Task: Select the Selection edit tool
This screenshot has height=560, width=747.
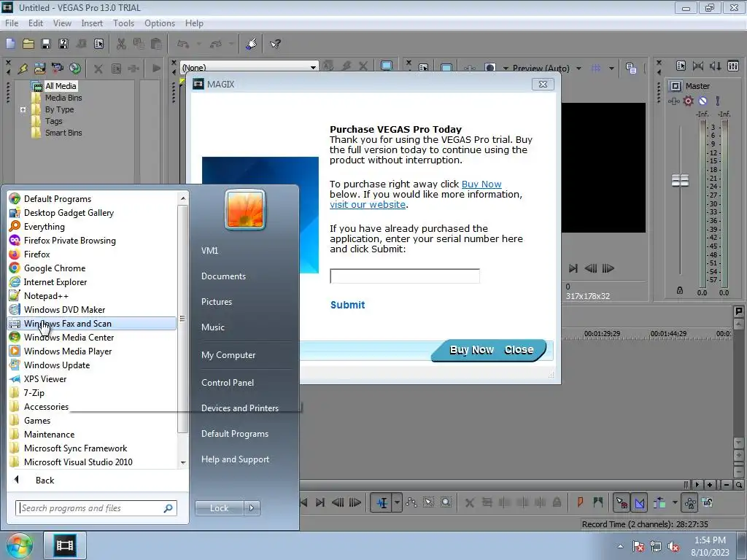Action: pyautogui.click(x=428, y=502)
